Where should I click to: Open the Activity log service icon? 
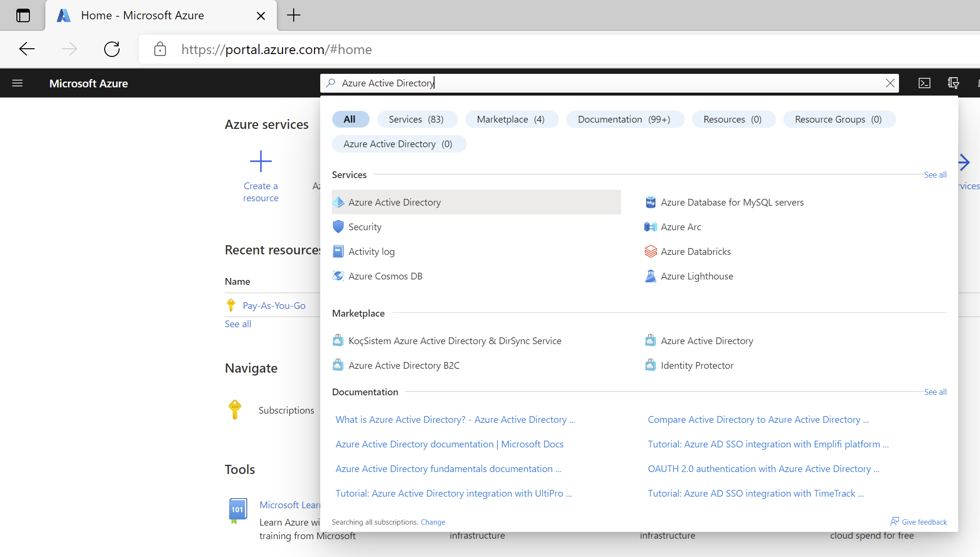tap(339, 251)
